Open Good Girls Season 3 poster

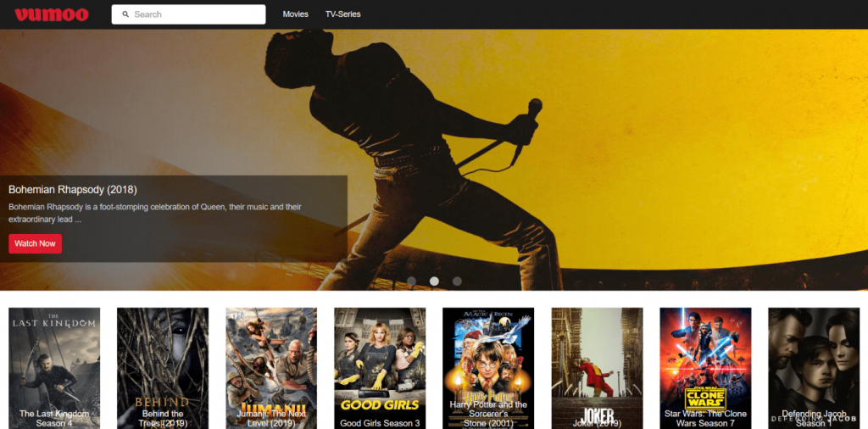coord(380,368)
